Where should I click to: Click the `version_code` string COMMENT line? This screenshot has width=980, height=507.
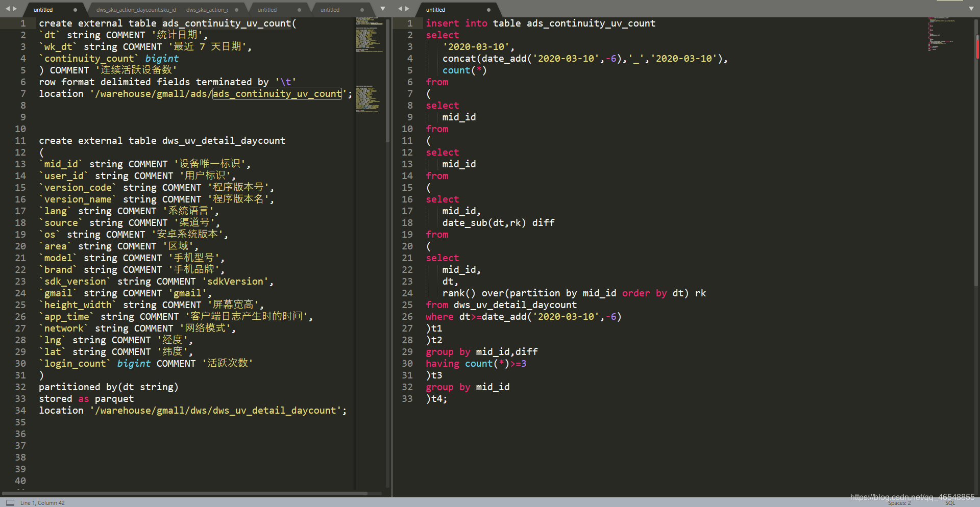[157, 188]
